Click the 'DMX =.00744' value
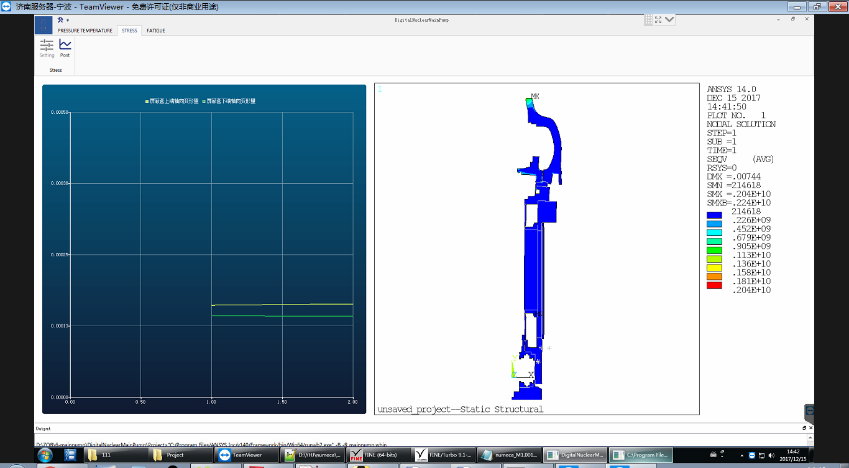849x468 pixels. pyautogui.click(x=734, y=177)
